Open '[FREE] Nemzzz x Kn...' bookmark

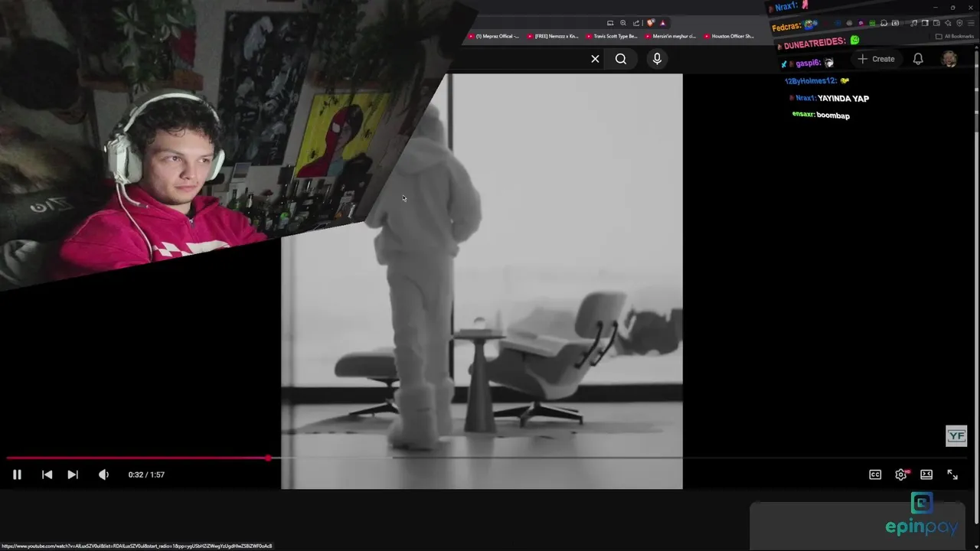click(x=554, y=36)
